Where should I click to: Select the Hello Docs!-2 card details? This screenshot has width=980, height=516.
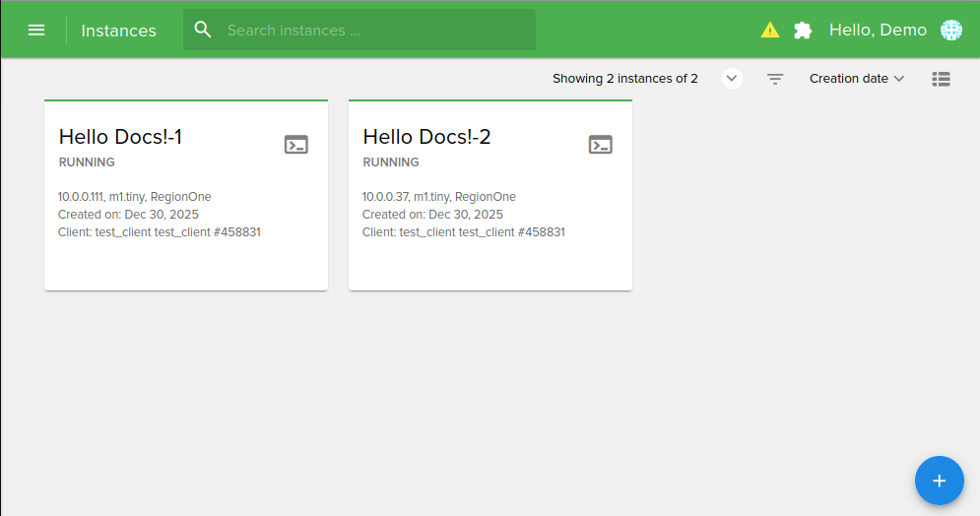point(463,215)
